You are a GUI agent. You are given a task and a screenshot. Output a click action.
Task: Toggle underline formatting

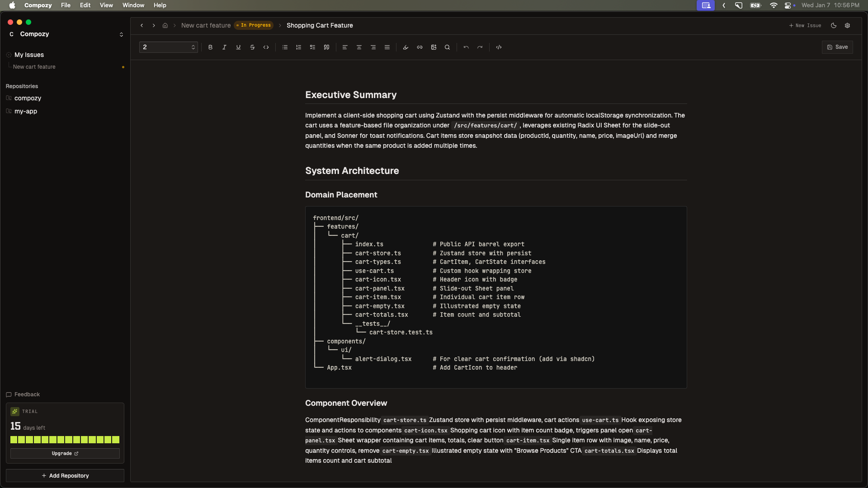coord(238,47)
